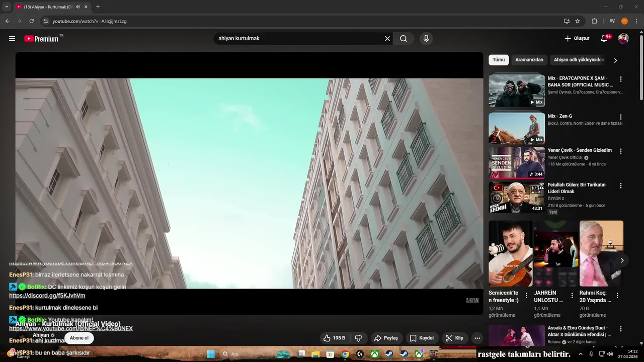Open the Semicenk'te freestyle short
Screen dimensions: 644x362
[x=510, y=253]
